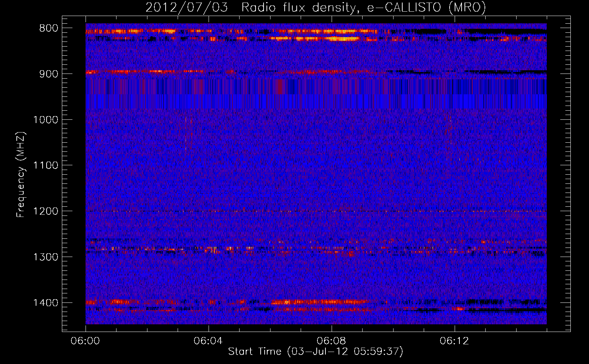Click the 1200 frequency tick label
Screen dimensions: 589x364
click(46, 211)
